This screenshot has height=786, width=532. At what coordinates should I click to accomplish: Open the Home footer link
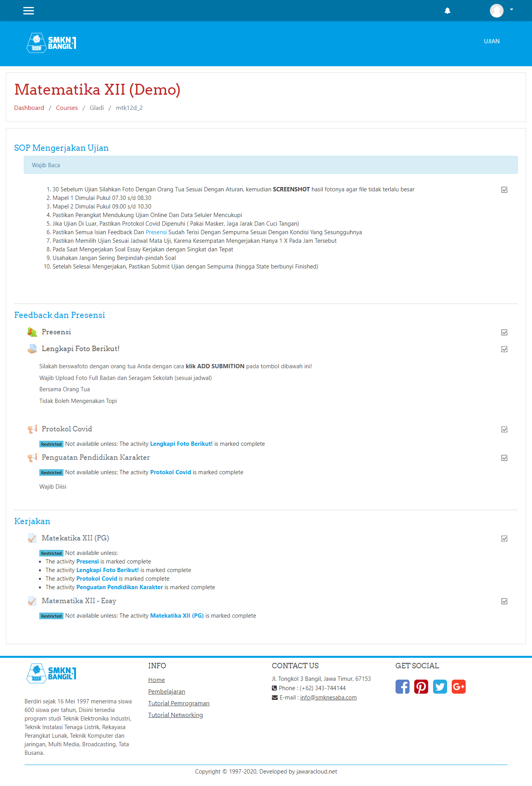pos(157,680)
